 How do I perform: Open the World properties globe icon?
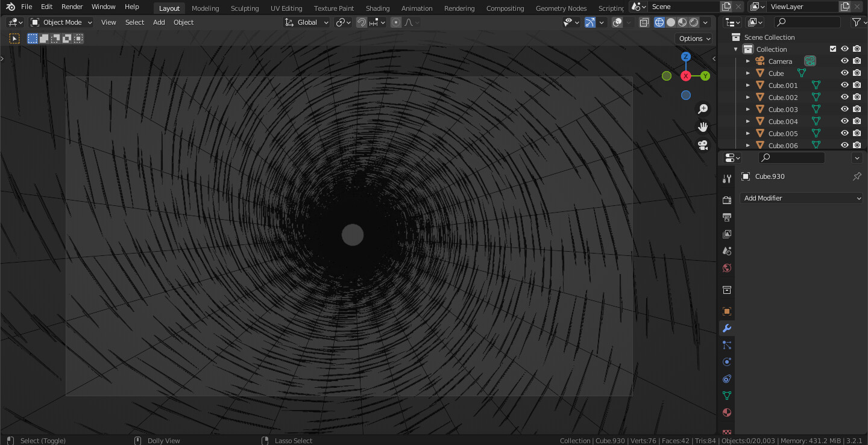click(726, 268)
